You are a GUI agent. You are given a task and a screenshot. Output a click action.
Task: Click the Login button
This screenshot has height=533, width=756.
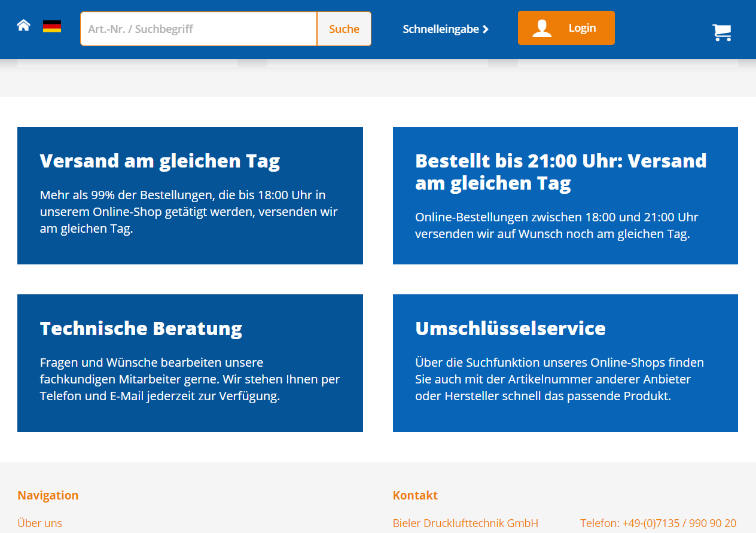coord(566,28)
